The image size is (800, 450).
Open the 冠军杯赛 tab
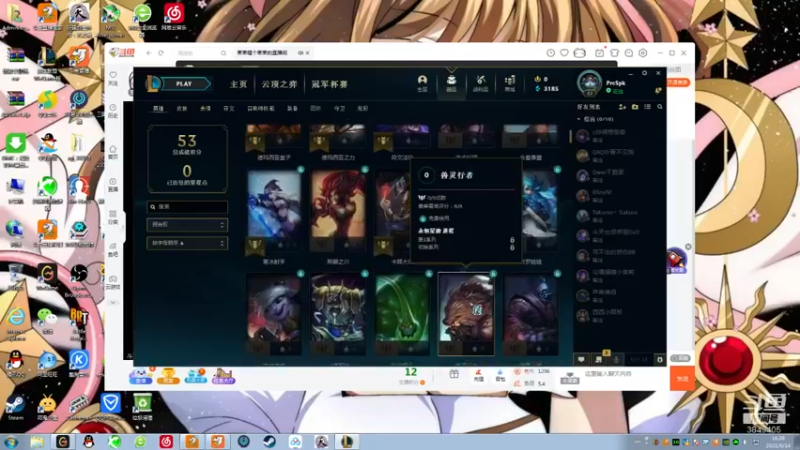pos(330,84)
